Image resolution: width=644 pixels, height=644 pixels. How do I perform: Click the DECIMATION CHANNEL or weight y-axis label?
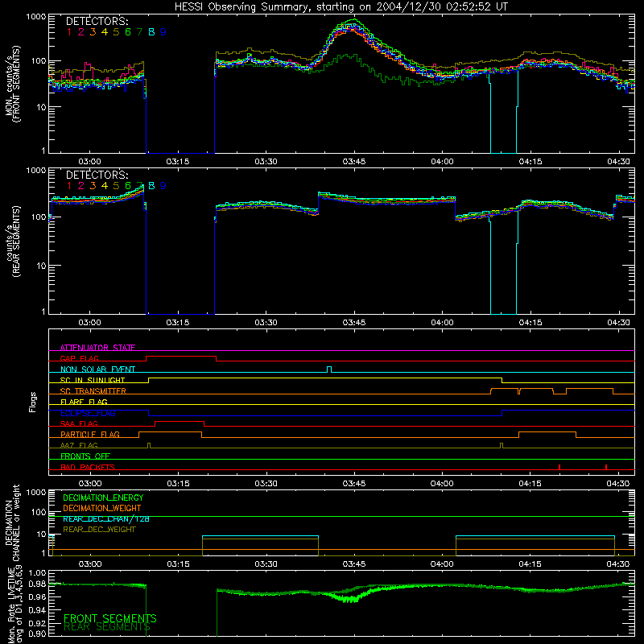click(x=12, y=522)
